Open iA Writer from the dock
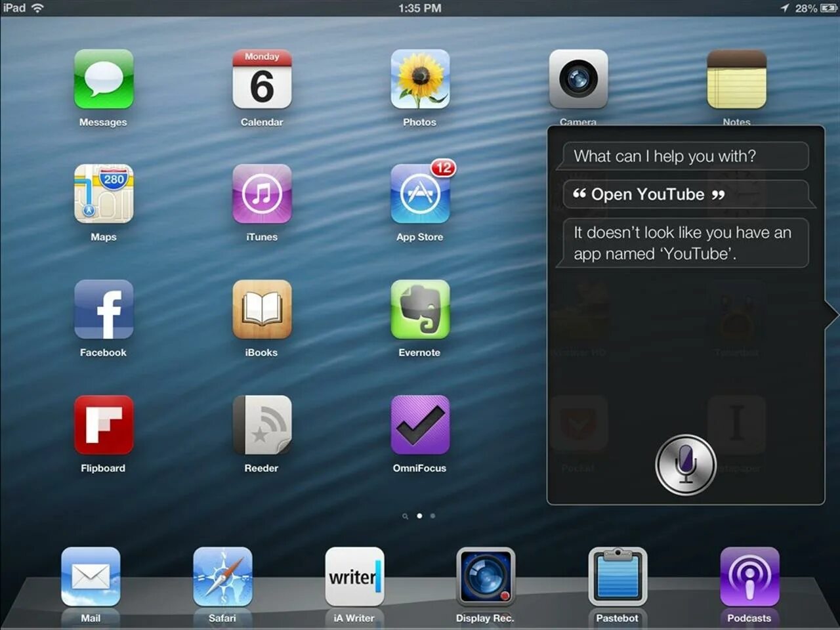The width and height of the screenshot is (840, 630). coord(354,577)
